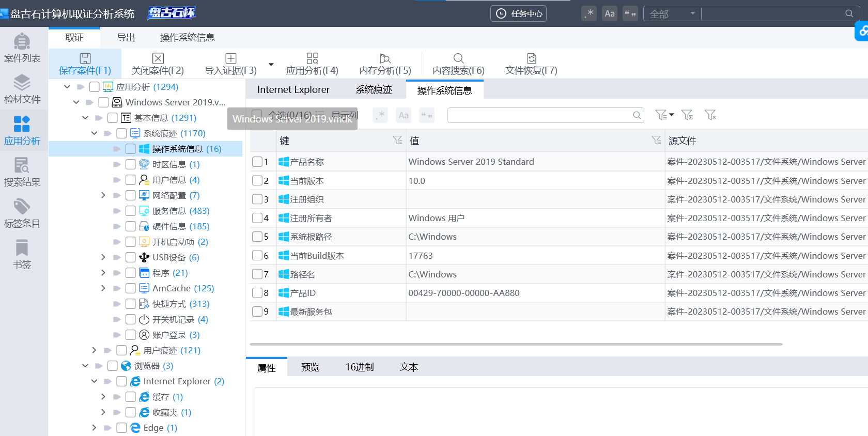Open the 检材文件 sidebar icon
868x436 pixels.
coord(22,89)
